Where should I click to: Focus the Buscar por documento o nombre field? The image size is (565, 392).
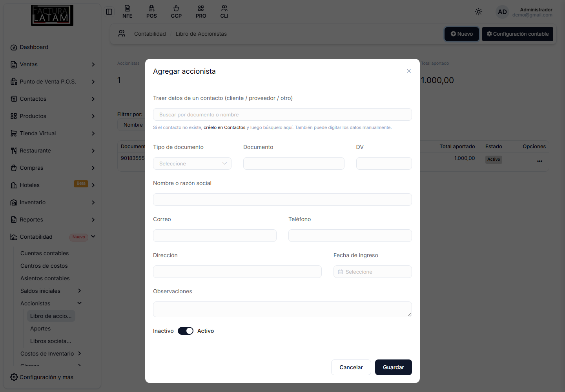click(282, 114)
